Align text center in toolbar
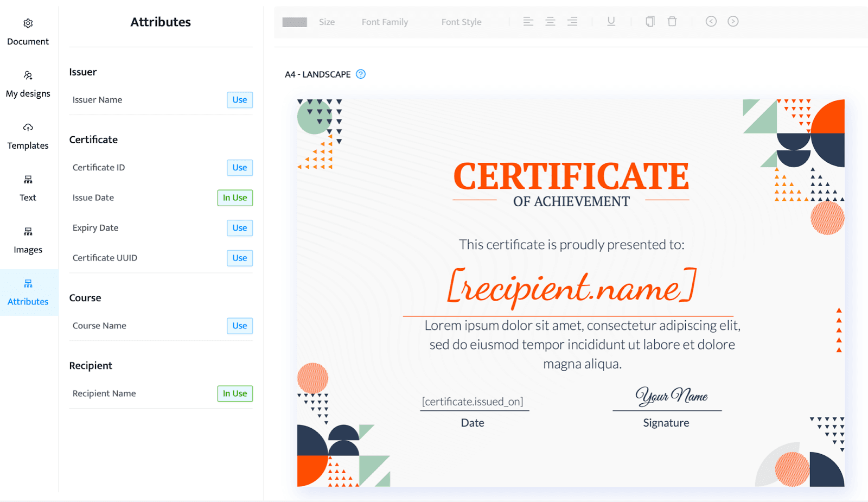Screen dimensions: 868x502 click(x=550, y=22)
